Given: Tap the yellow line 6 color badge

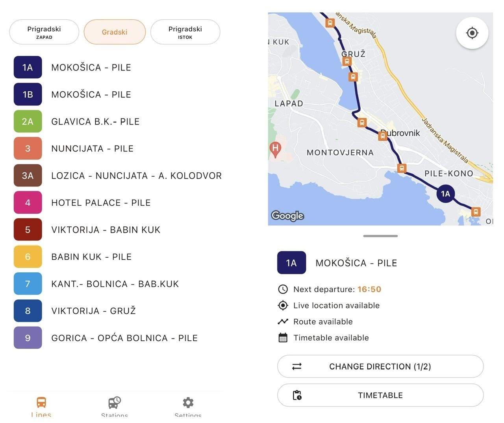Looking at the screenshot, I should point(28,257).
